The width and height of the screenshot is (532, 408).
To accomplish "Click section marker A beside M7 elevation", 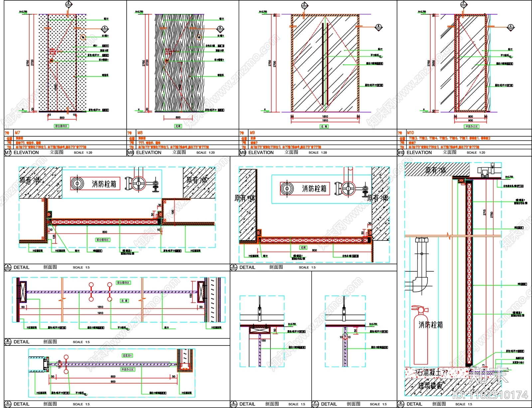I will [105, 29].
